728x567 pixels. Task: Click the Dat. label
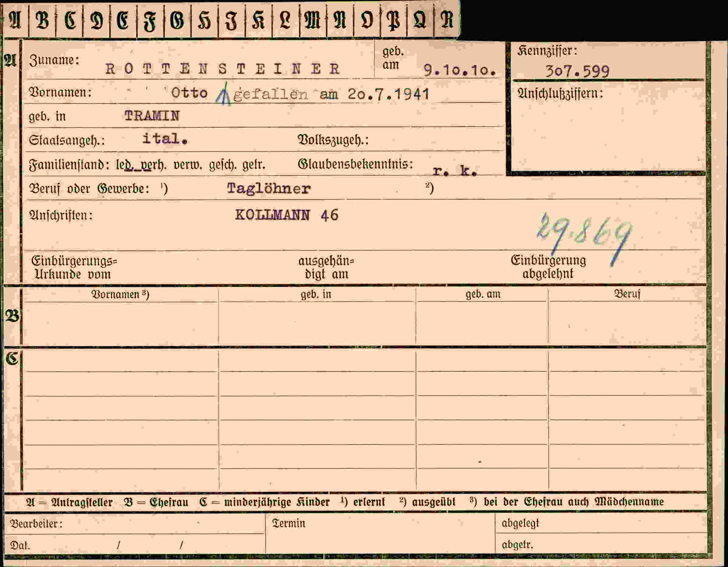[20, 545]
